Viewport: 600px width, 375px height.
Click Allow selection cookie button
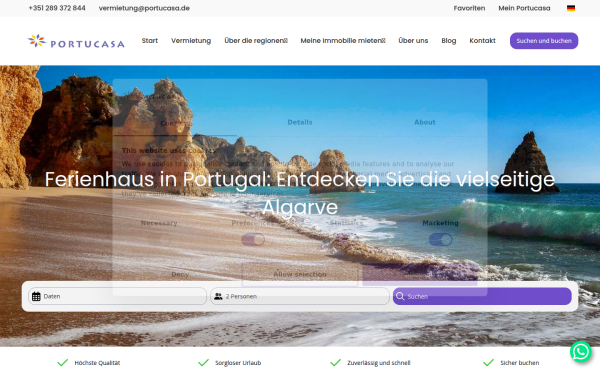tap(300, 274)
